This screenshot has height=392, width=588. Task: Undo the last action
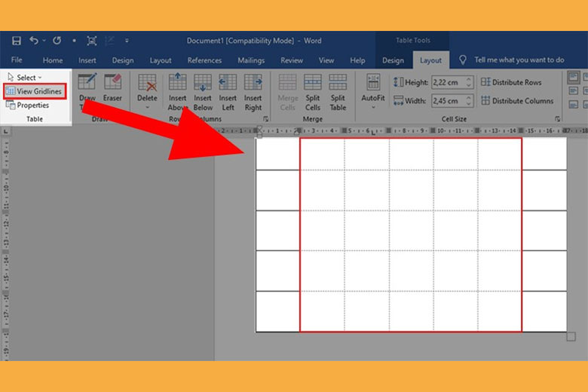[34, 40]
